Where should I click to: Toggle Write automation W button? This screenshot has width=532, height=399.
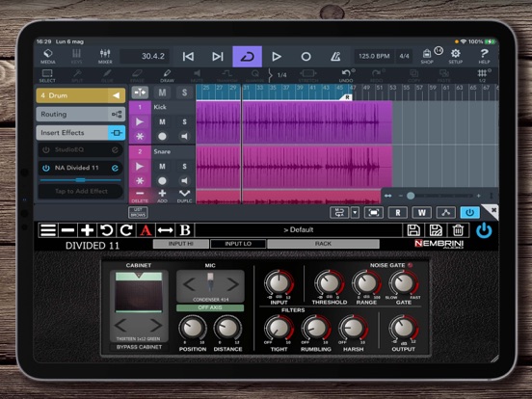(422, 213)
